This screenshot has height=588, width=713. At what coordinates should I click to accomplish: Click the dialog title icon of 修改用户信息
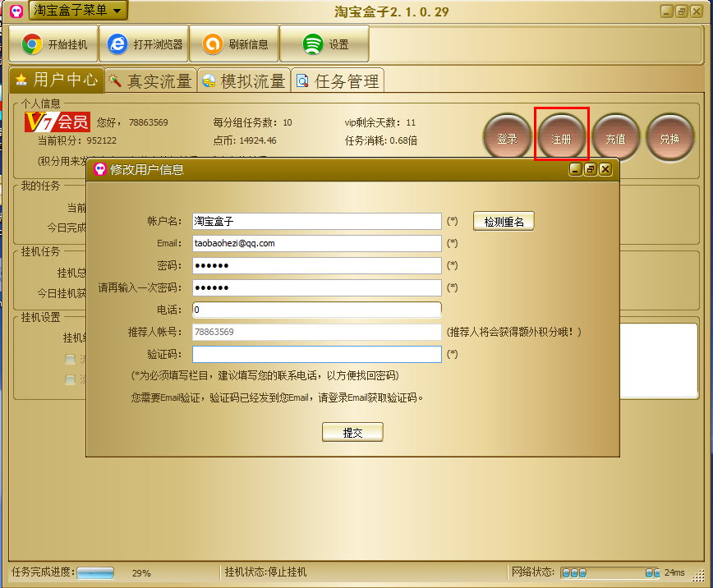pos(100,170)
